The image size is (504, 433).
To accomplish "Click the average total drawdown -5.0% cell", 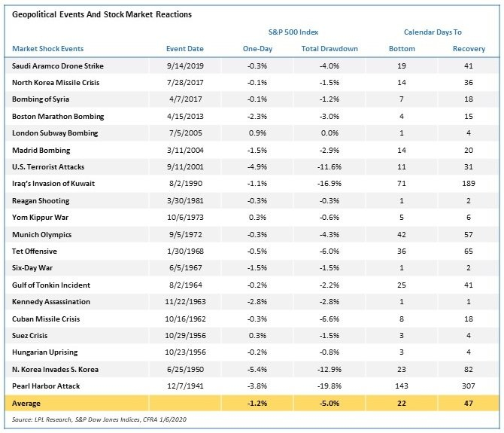I will [x=329, y=404].
